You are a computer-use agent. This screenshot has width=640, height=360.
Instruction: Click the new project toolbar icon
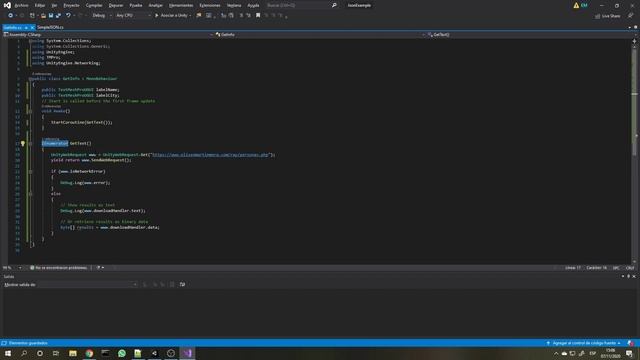point(32,16)
